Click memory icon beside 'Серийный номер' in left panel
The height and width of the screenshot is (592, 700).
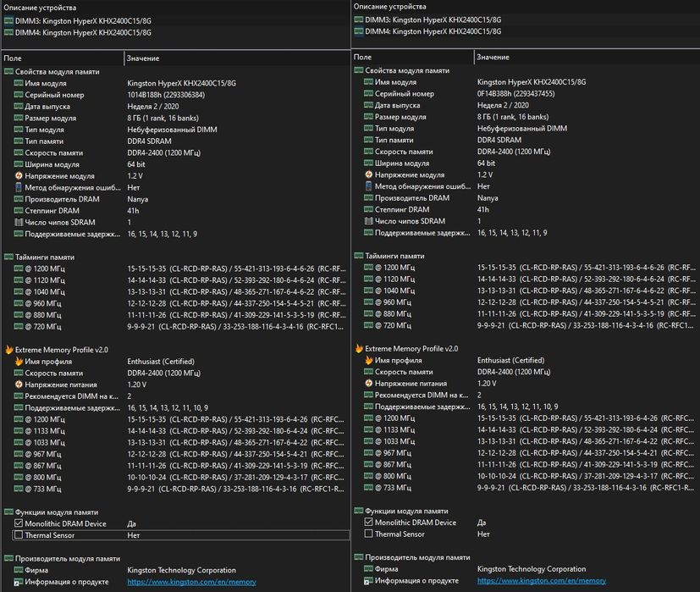[19, 94]
